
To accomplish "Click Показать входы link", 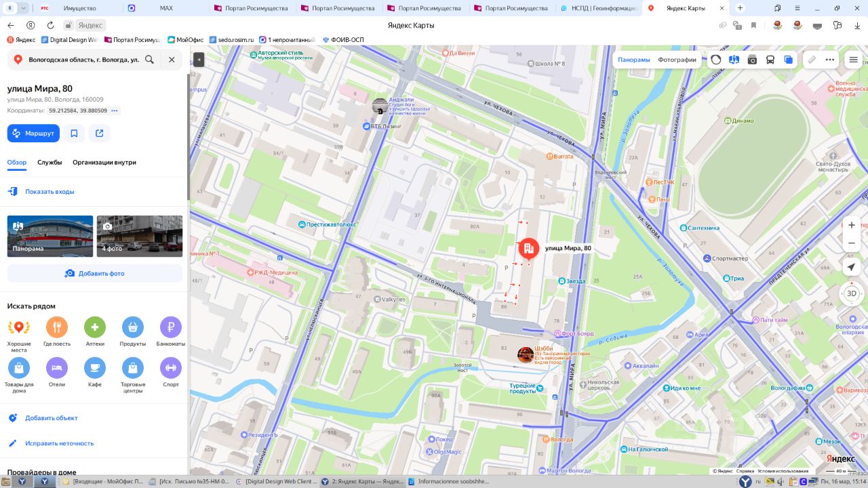I will (x=50, y=192).
